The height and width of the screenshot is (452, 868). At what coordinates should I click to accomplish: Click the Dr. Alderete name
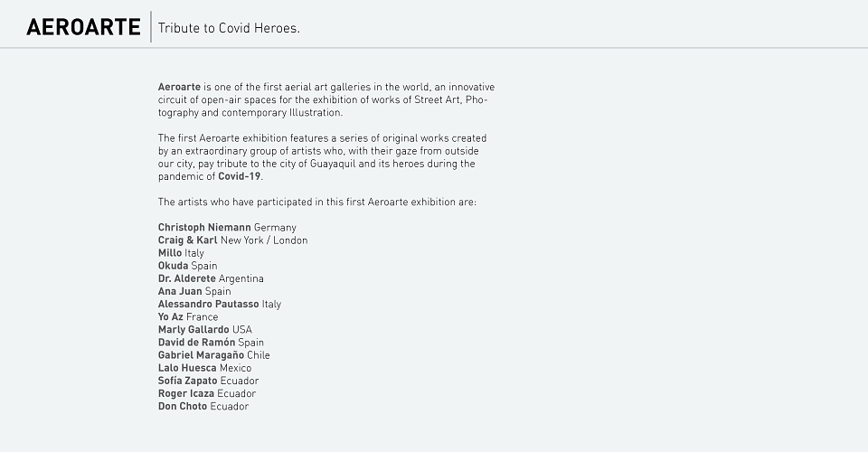click(186, 278)
